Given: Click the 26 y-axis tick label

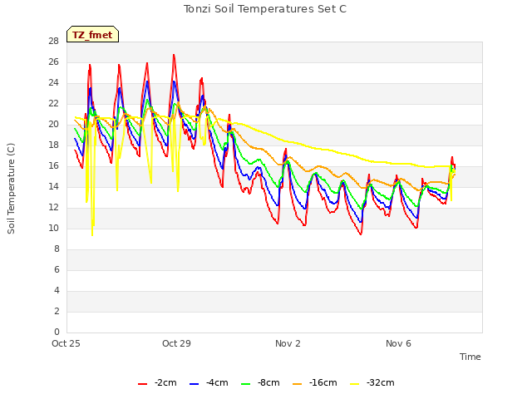Looking at the screenshot, I should (53, 62).
